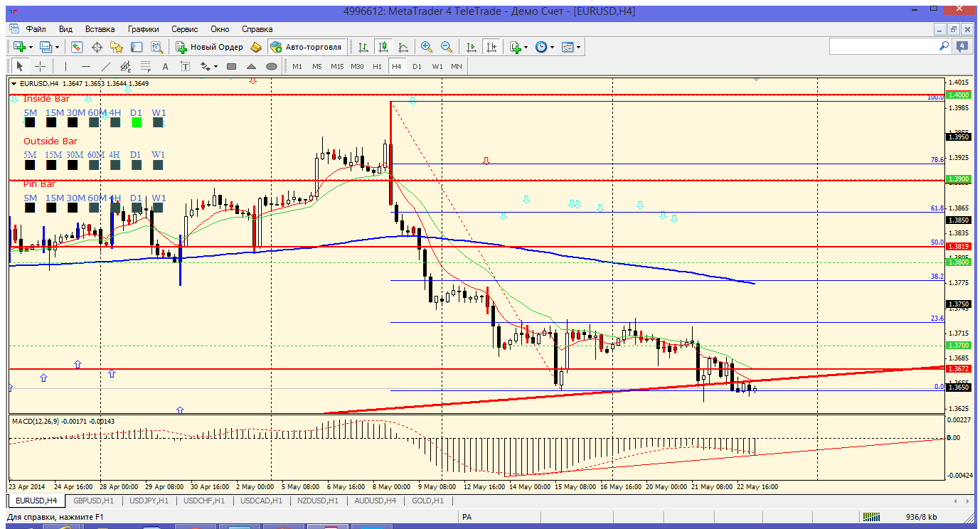This screenshot has width=980, height=529.
Task: Open a new chart window icon
Action: (19, 47)
